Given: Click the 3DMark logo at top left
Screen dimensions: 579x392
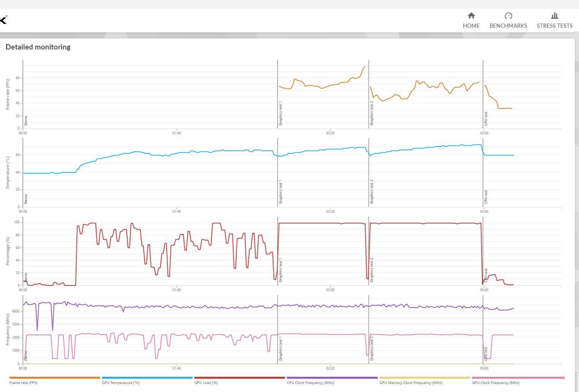Looking at the screenshot, I should tap(3, 20).
